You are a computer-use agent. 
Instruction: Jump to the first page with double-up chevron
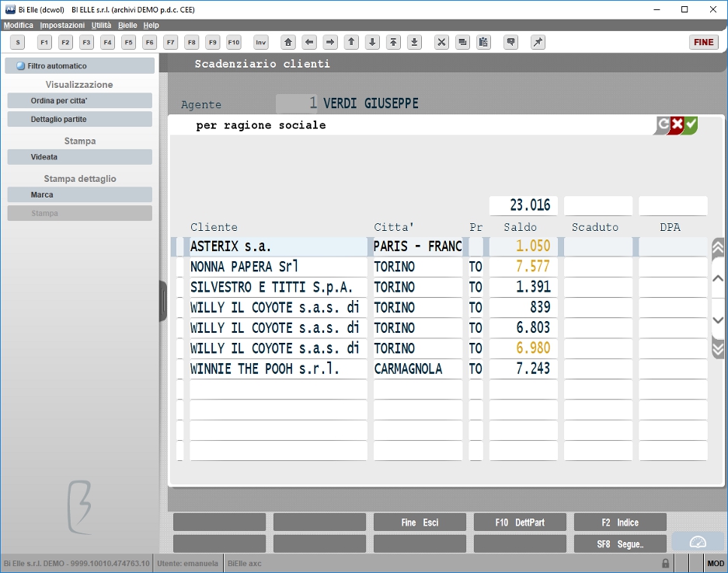click(x=718, y=248)
